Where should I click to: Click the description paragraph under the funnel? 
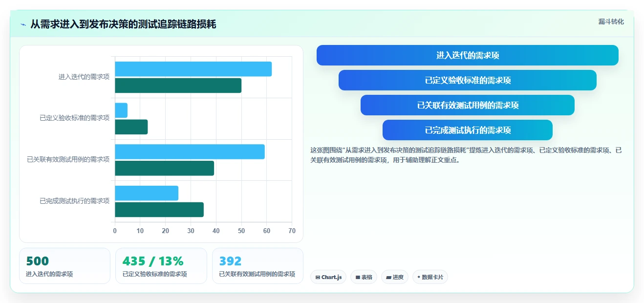[466, 155]
